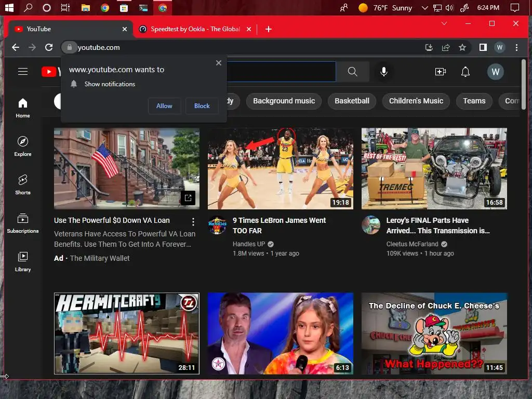Click the address bar URL youtube.com
Image resolution: width=532 pixels, height=399 pixels.
[x=99, y=47]
